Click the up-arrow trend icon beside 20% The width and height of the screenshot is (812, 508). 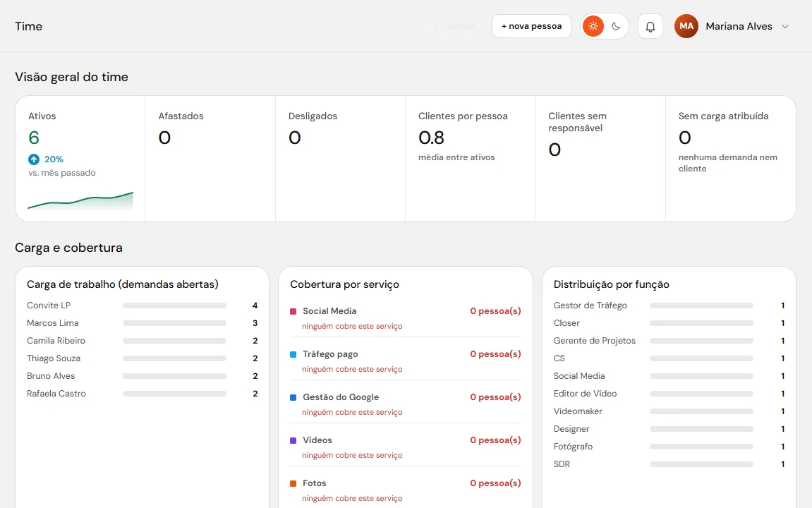pos(34,159)
